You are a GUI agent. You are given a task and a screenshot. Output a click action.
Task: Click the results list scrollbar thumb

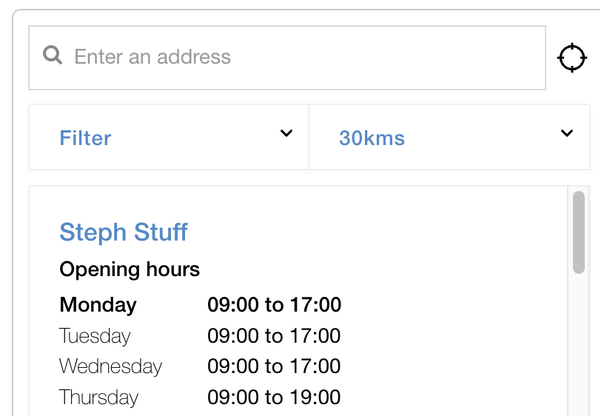[x=579, y=232]
